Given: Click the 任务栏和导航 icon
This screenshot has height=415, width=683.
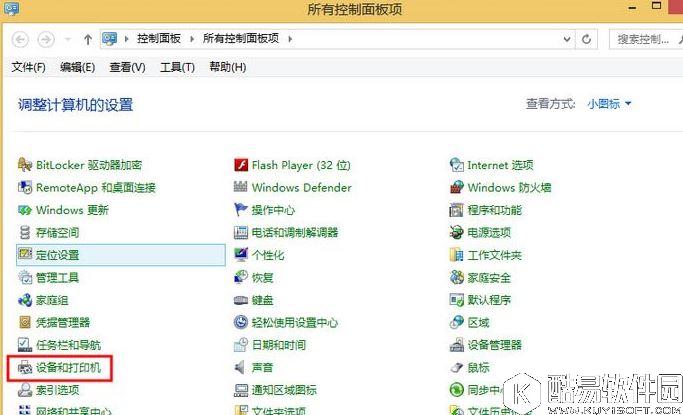Looking at the screenshot, I should [25, 345].
